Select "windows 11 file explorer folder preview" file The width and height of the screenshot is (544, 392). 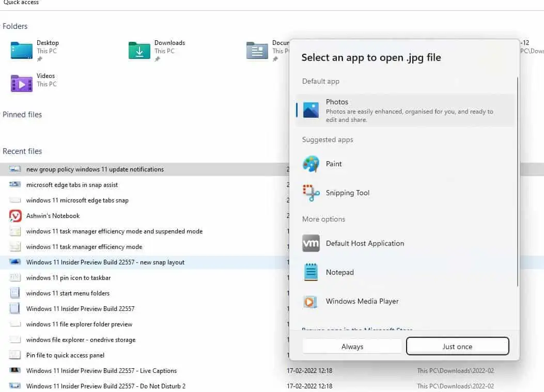(x=80, y=324)
